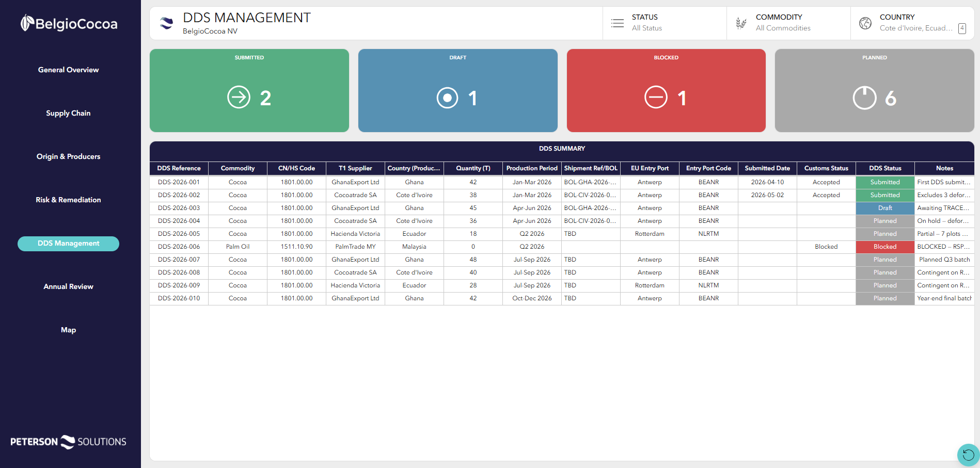Go to General Overview page

click(68, 70)
